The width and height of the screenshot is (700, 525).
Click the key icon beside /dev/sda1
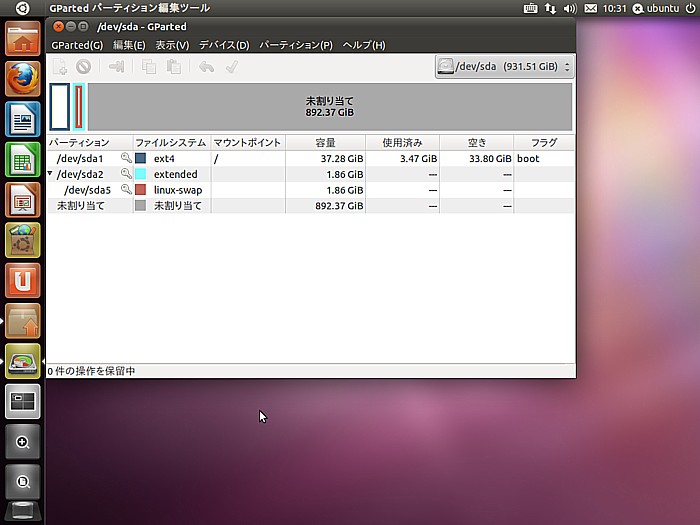click(x=126, y=158)
